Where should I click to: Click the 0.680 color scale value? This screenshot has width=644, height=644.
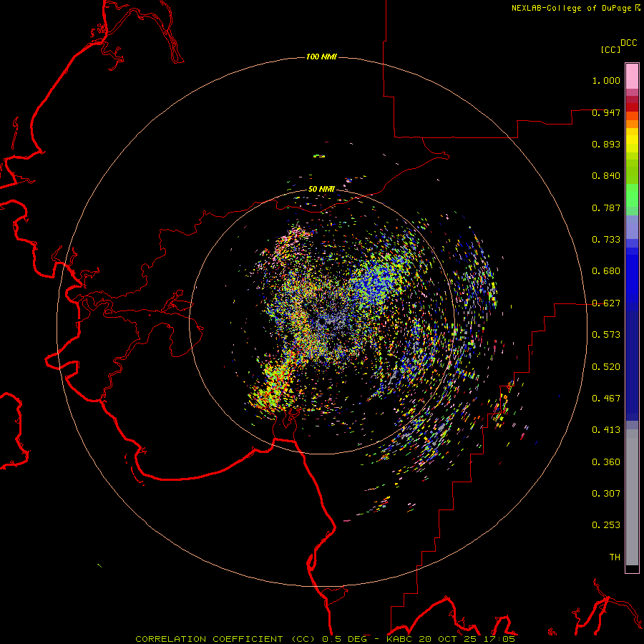point(606,271)
